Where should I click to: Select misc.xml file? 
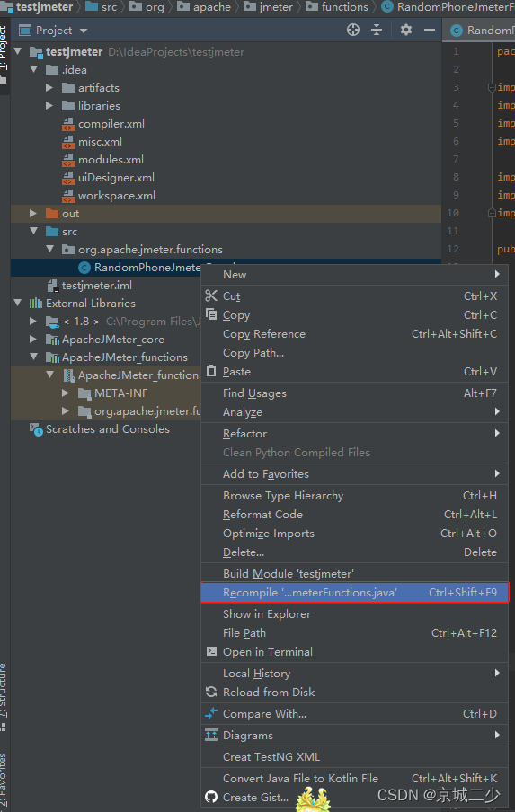[100, 141]
